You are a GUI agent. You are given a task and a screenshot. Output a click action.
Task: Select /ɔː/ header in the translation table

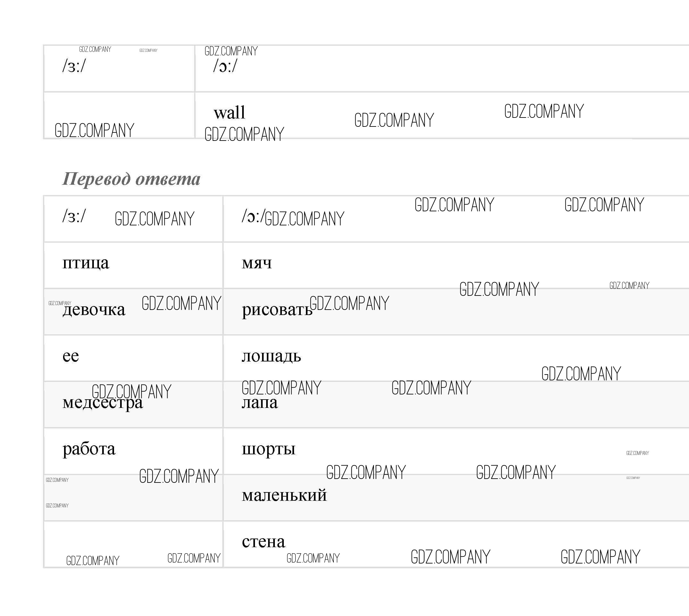253,216
